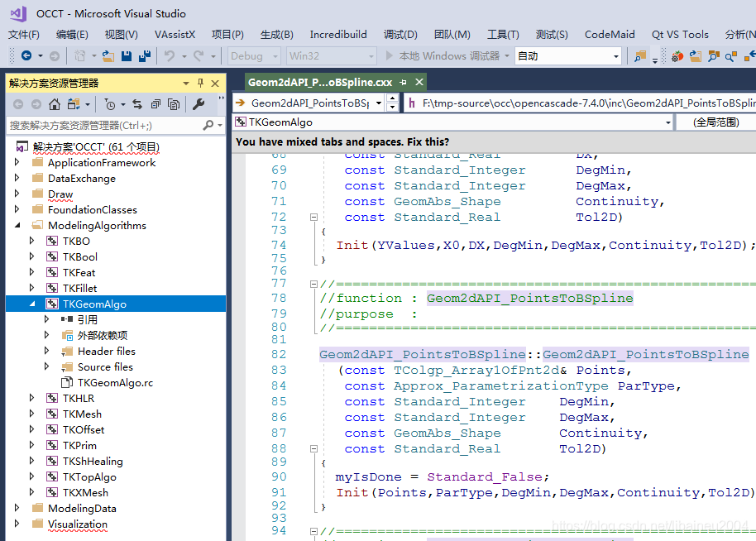Close the Geom2dAPI_PointsToBSpline.cxx tab
The width and height of the screenshot is (756, 541).
419,82
